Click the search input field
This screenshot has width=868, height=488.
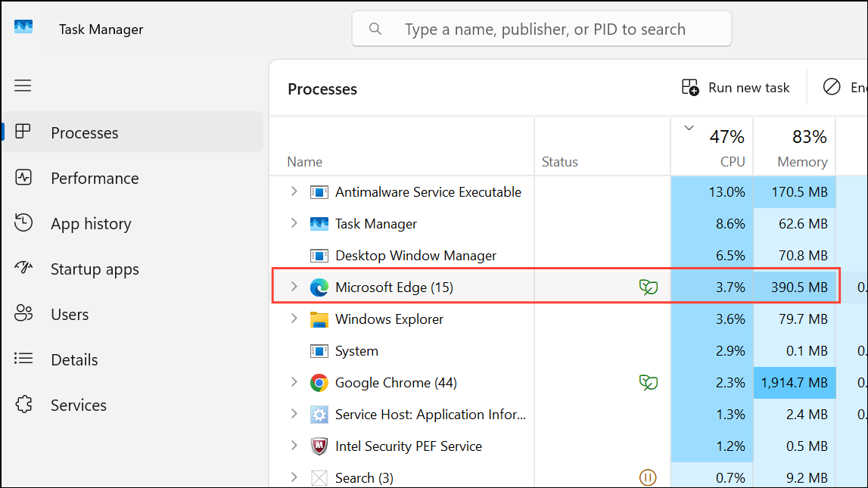click(542, 28)
